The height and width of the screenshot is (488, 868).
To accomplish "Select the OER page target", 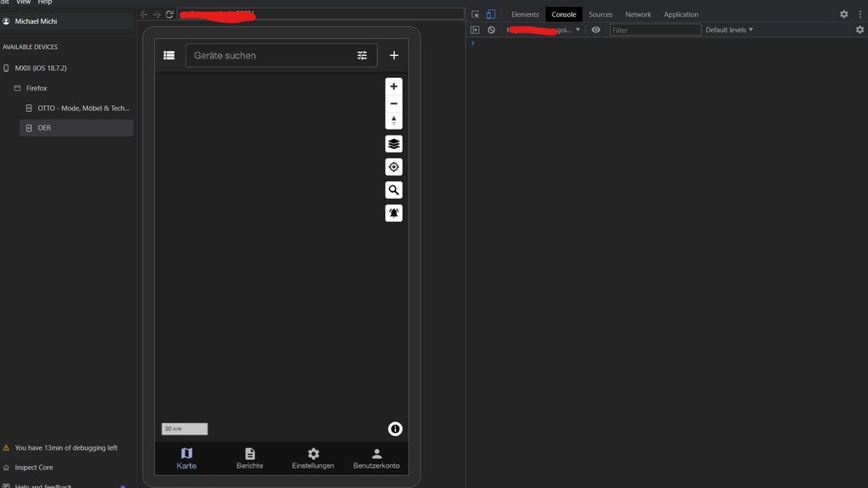I will (76, 128).
